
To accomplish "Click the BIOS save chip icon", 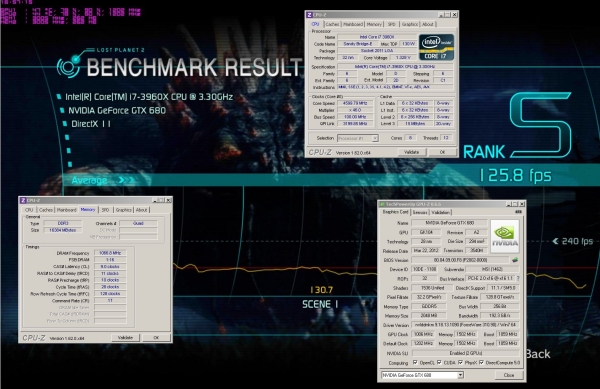I will pyautogui.click(x=515, y=260).
